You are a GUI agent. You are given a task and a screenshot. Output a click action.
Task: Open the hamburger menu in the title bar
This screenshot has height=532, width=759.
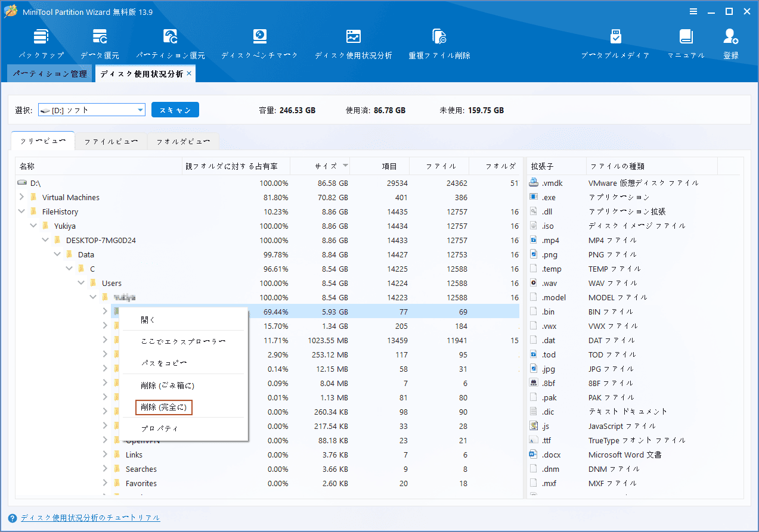(x=693, y=11)
